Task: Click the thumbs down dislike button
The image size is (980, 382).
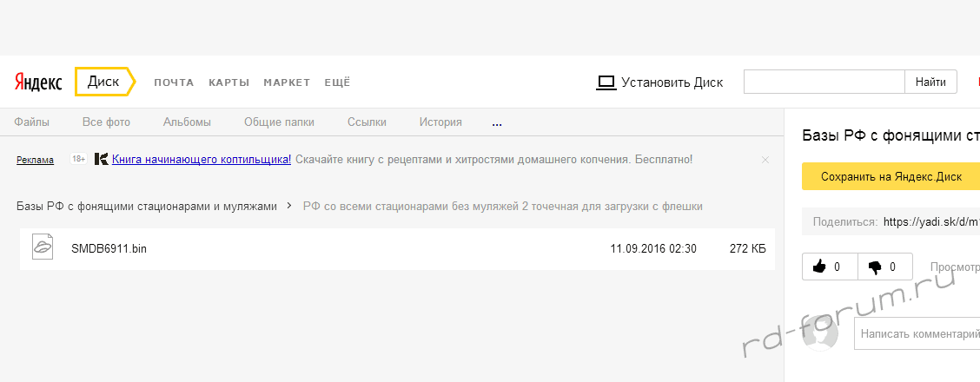Action: [885, 267]
